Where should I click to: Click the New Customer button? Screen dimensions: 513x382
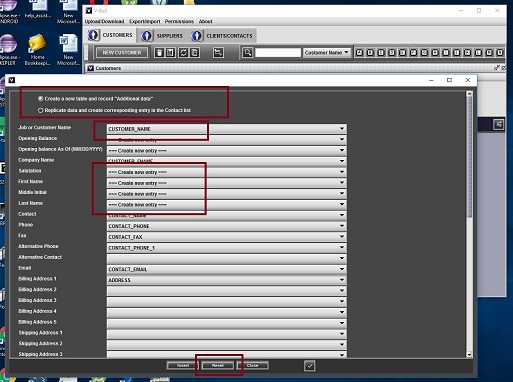(122, 53)
